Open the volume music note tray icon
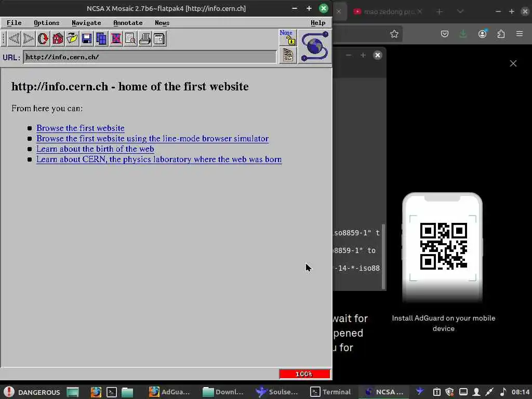Image resolution: width=532 pixels, height=399 pixels. click(503, 392)
